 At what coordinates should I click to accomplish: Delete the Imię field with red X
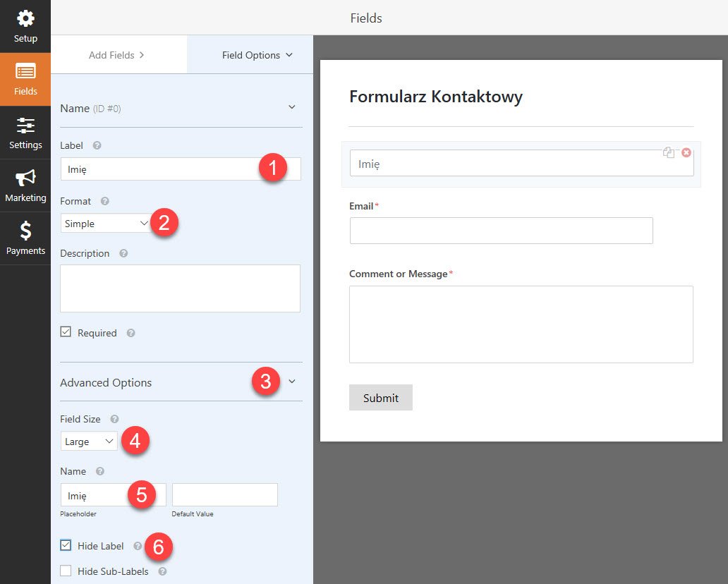(686, 152)
